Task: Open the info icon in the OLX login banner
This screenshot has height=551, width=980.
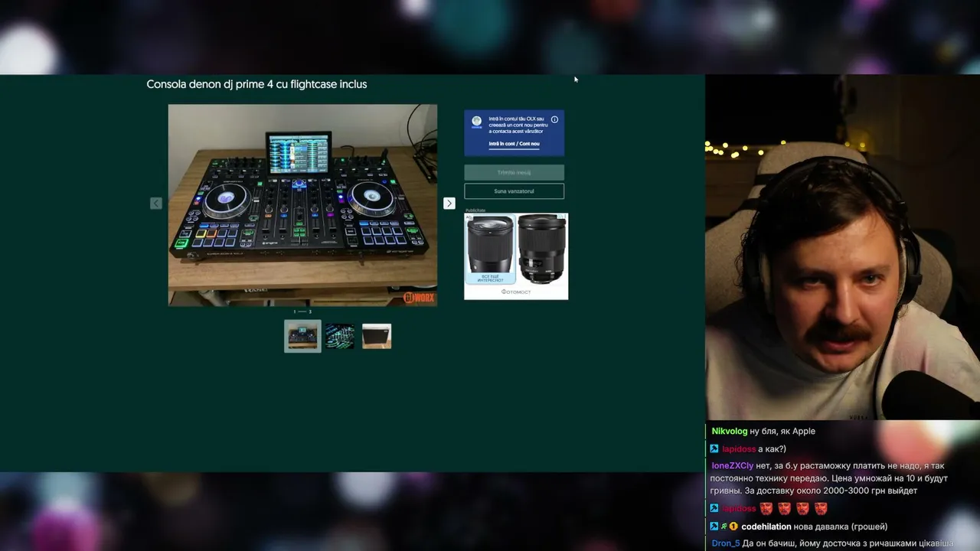Action: click(x=554, y=119)
